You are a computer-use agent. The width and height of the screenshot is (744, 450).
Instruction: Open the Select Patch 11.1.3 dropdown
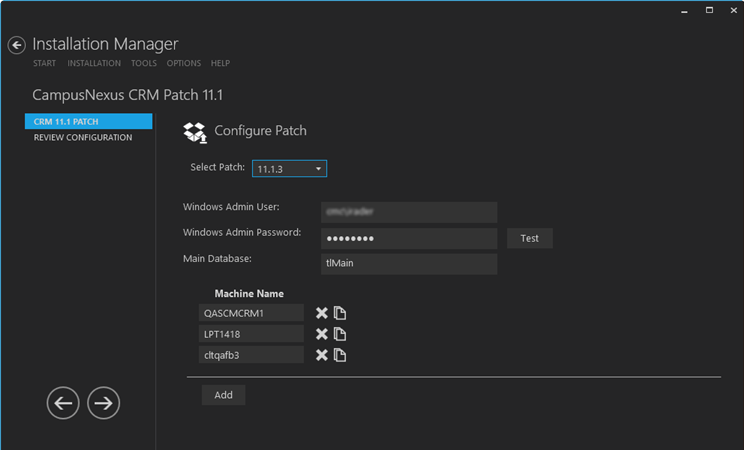pyautogui.click(x=289, y=169)
